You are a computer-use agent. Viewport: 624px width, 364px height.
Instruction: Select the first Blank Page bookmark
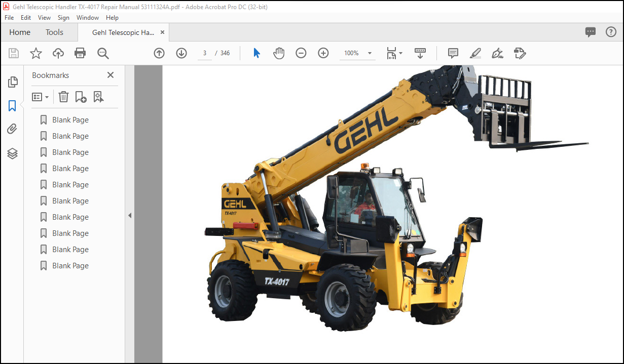[70, 120]
